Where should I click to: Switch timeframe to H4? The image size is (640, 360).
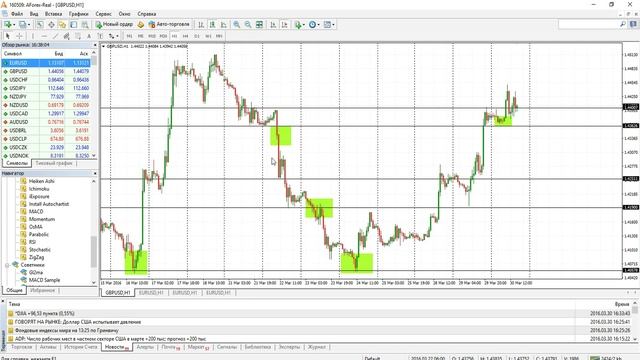186,36
